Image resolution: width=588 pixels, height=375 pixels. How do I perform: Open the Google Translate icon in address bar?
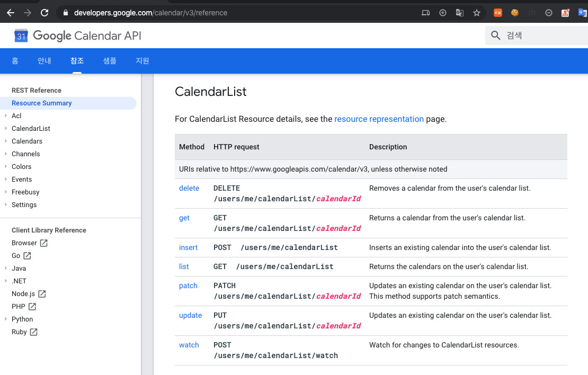(x=460, y=13)
